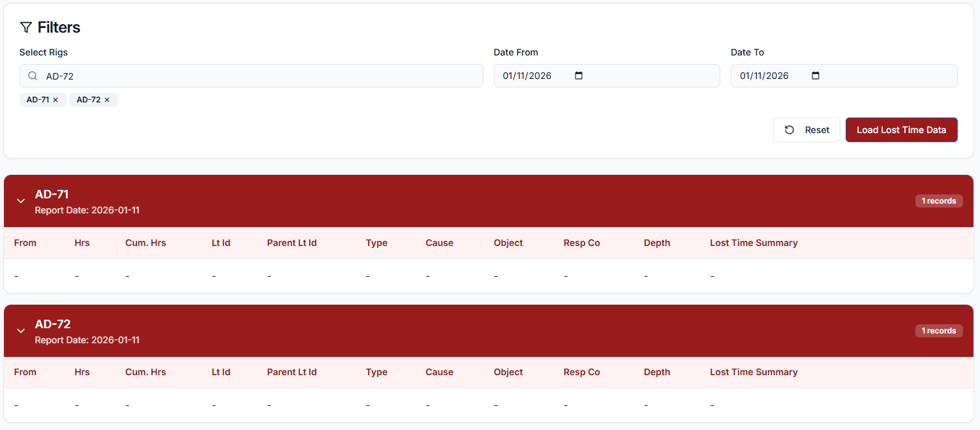The image size is (980, 430).
Task: Click the search magnifier icon in Select Rigs
Action: tap(33, 76)
